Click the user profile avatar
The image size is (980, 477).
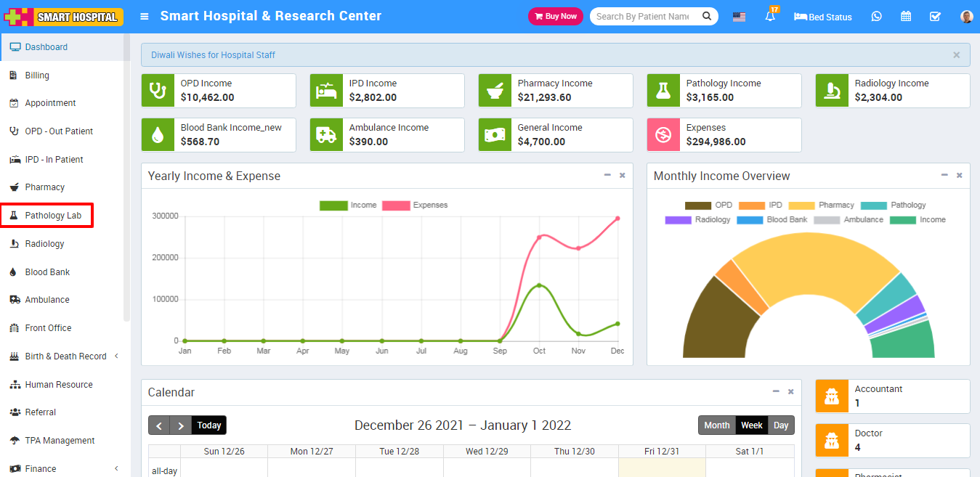point(965,17)
